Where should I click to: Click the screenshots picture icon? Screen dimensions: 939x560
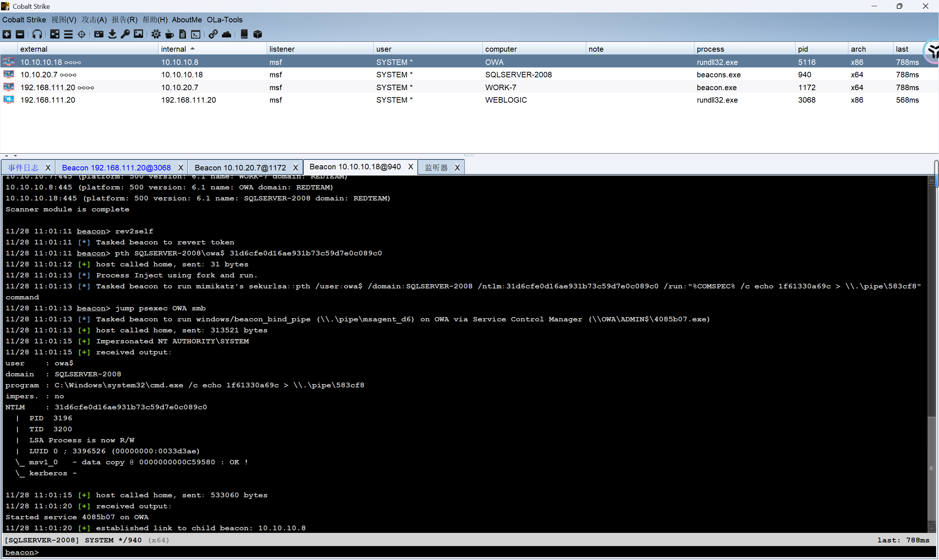(x=139, y=34)
